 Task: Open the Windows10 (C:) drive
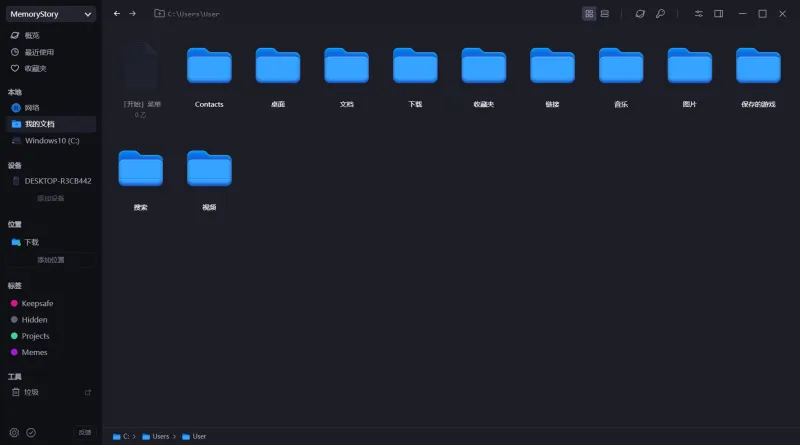[51, 140]
